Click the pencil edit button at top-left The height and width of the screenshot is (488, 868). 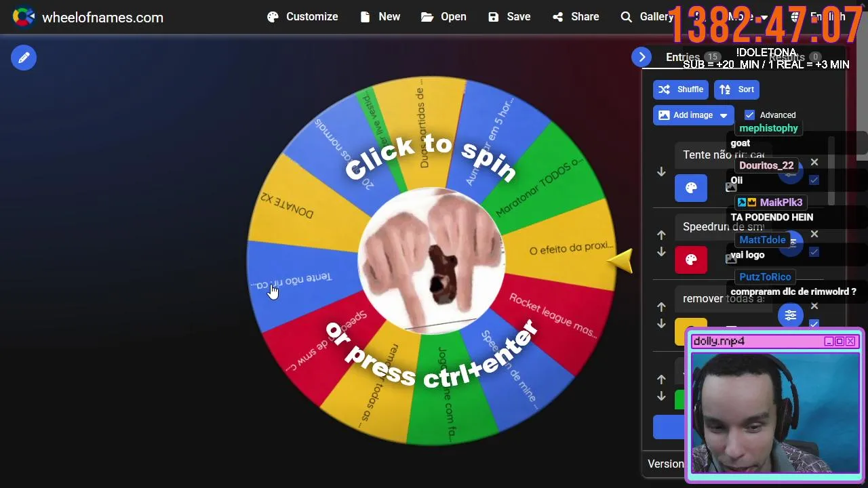coord(24,58)
